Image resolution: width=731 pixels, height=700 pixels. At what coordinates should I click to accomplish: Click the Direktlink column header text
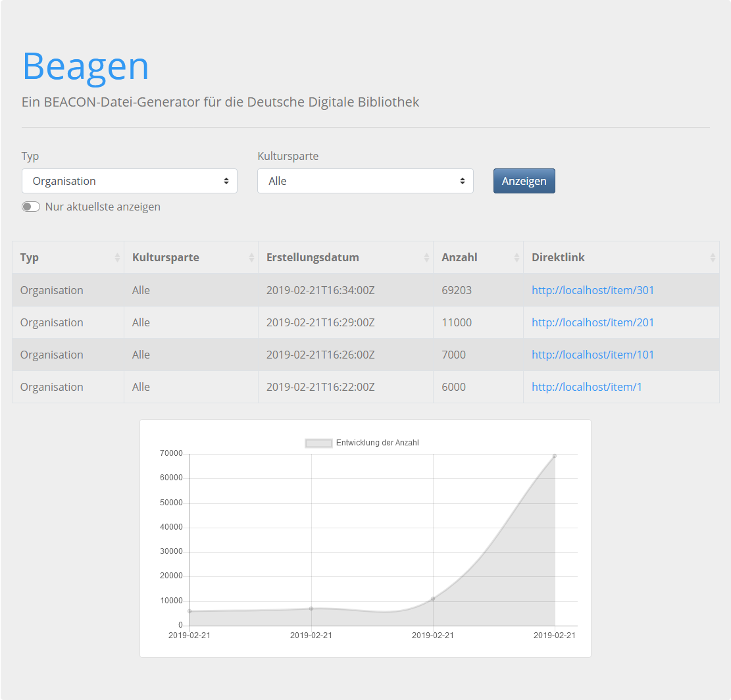point(558,257)
